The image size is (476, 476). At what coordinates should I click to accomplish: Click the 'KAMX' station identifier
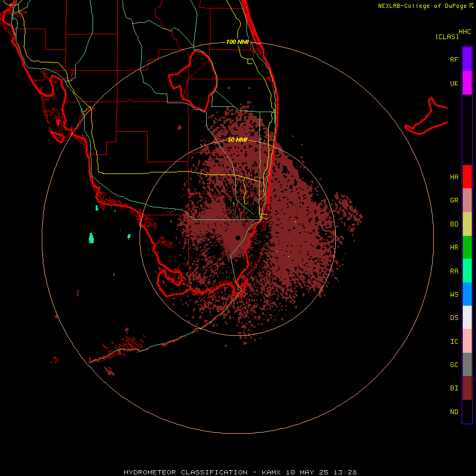271,472
